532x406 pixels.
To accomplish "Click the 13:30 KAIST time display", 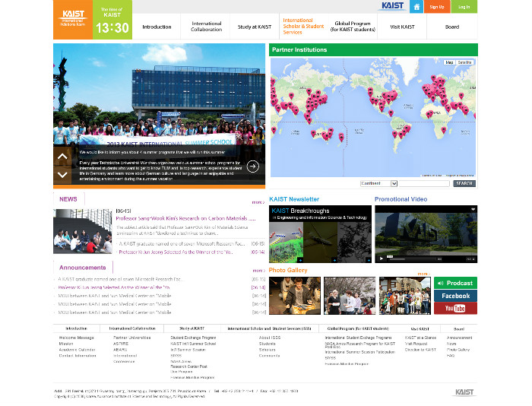I will (x=112, y=28).
